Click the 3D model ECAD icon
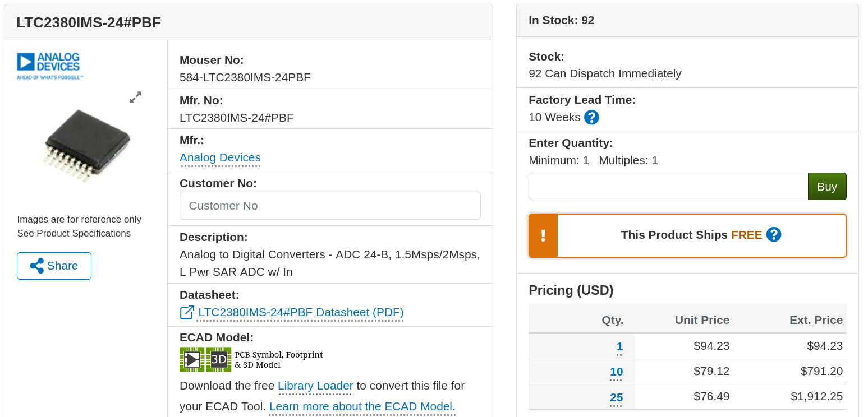The width and height of the screenshot is (868, 417). (x=219, y=359)
